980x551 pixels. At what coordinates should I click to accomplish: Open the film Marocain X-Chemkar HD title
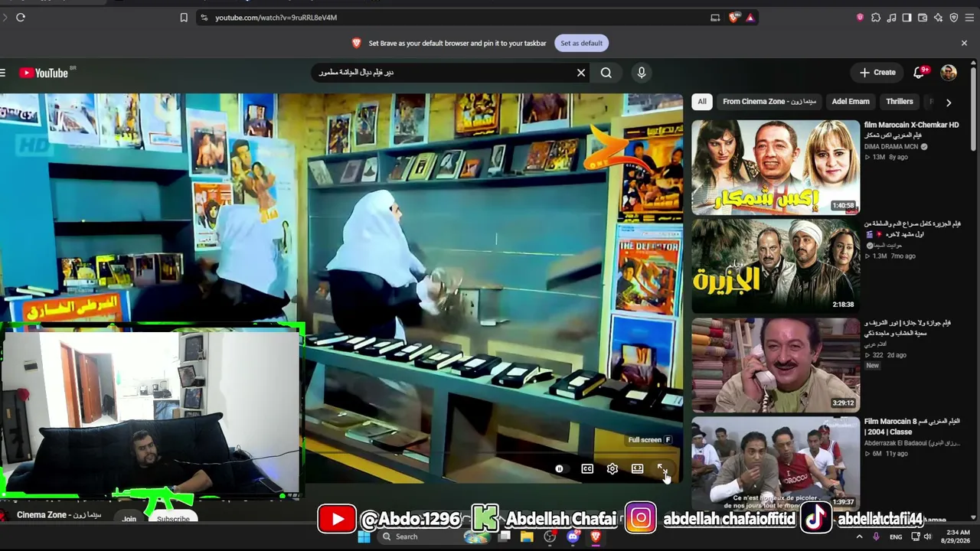pos(911,129)
